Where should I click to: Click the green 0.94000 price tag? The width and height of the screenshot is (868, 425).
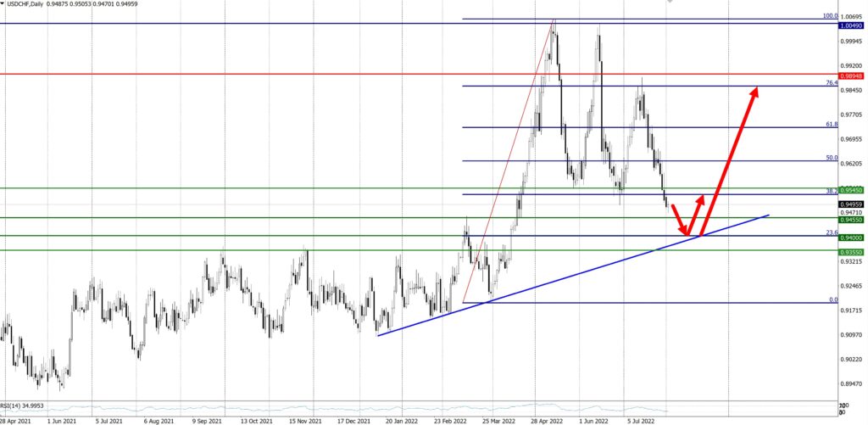click(x=852, y=238)
